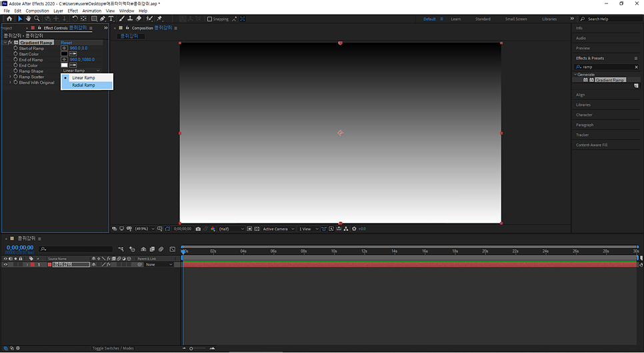Select the Roto Brush tool
Screen dimensions: 644x353
click(x=149, y=19)
